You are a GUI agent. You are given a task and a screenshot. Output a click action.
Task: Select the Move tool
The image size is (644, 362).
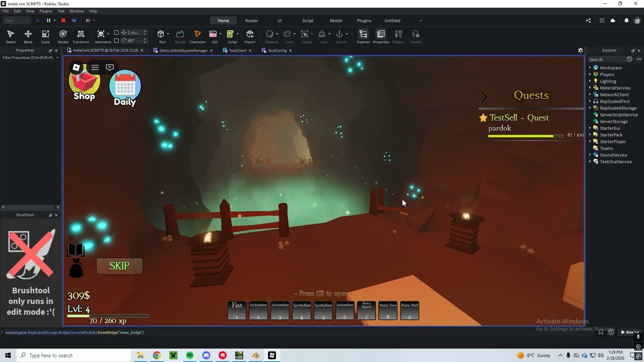[28, 36]
